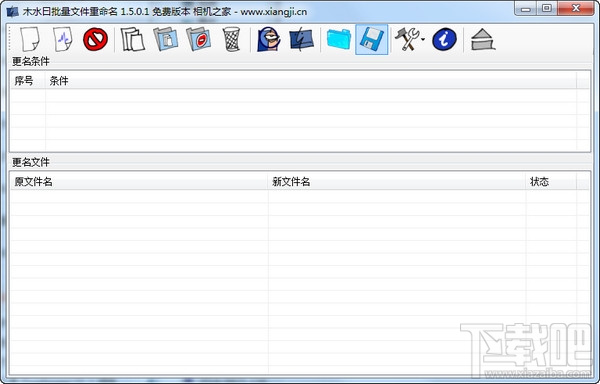Minimize the rename tool window
This screenshot has width=600, height=384.
click(526, 8)
